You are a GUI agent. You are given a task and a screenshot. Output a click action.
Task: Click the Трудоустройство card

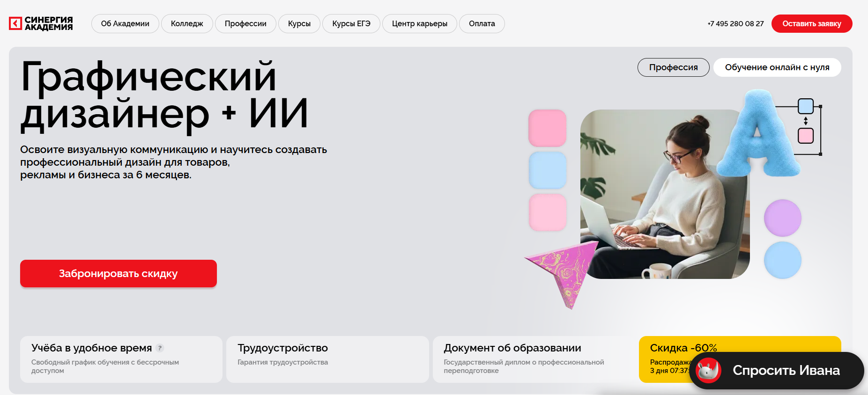(x=327, y=359)
